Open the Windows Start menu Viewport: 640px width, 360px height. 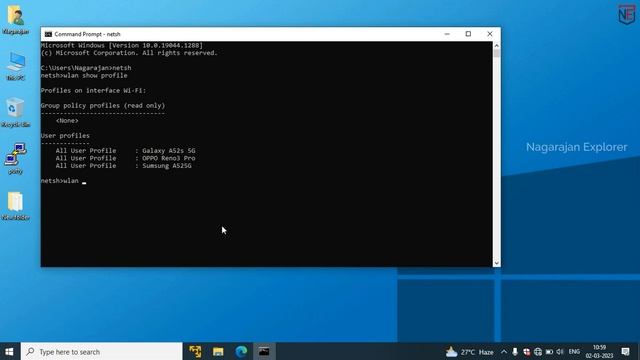coord(9,351)
